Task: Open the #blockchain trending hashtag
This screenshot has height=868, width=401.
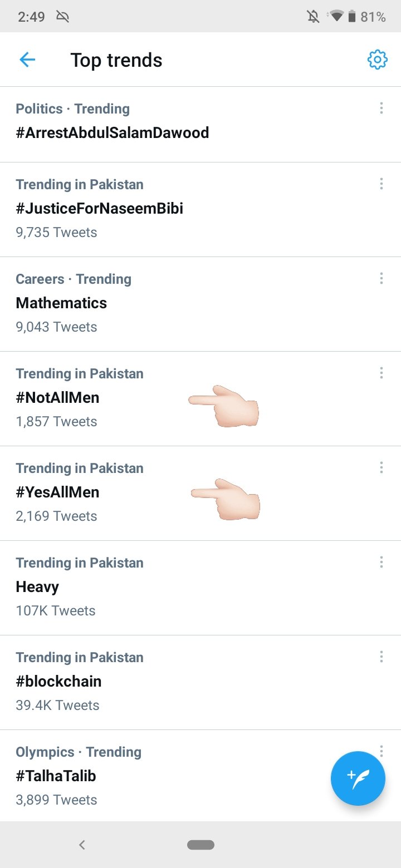Action: coord(200,683)
